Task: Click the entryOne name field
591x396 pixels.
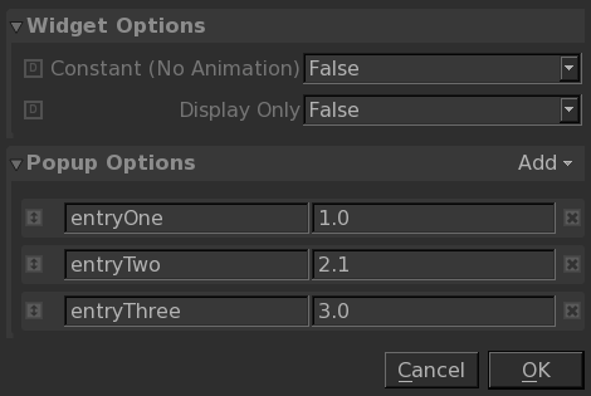Action: pyautogui.click(x=186, y=218)
